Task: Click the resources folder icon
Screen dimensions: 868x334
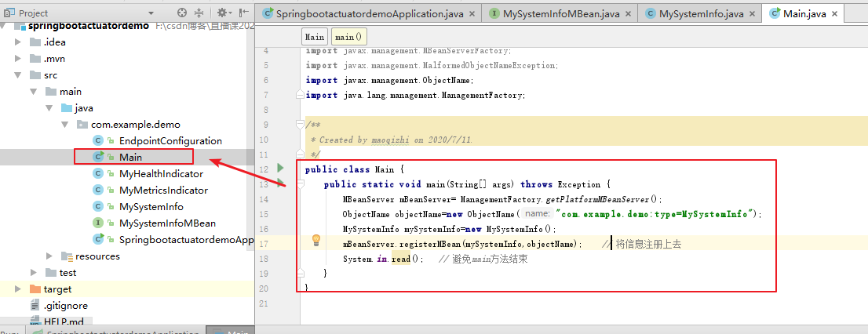Action: pos(67,256)
